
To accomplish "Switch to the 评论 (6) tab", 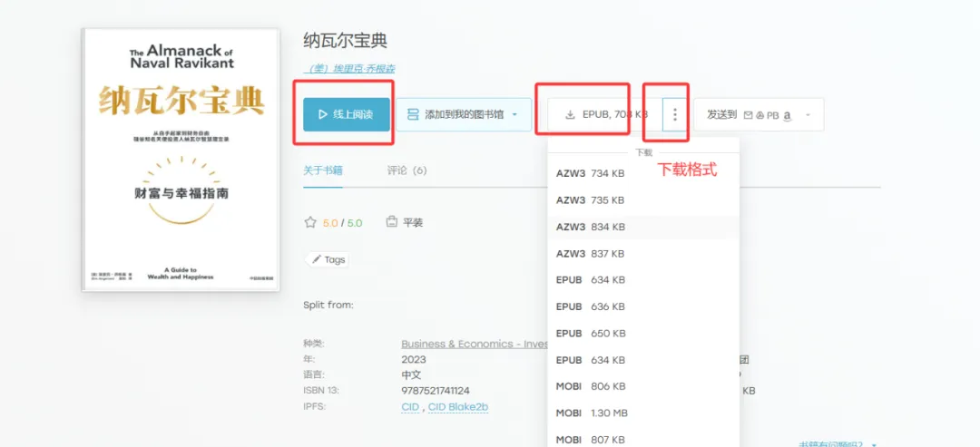I will [407, 170].
